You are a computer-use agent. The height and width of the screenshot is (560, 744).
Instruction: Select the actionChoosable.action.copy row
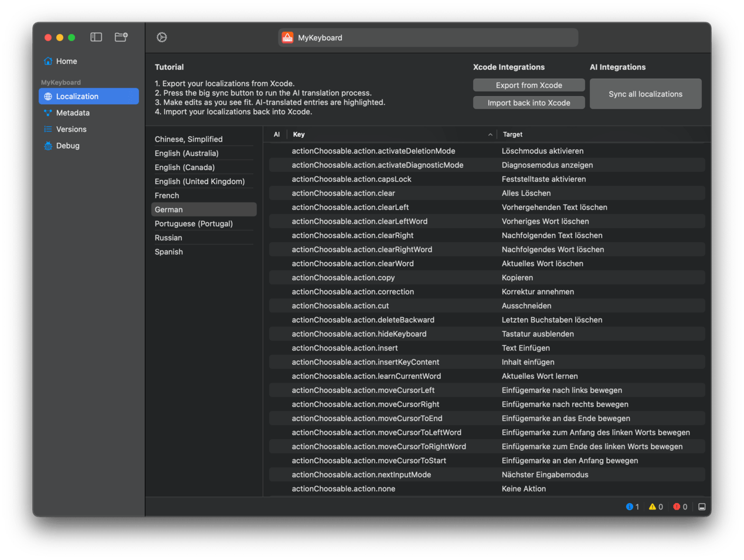pyautogui.click(x=343, y=277)
